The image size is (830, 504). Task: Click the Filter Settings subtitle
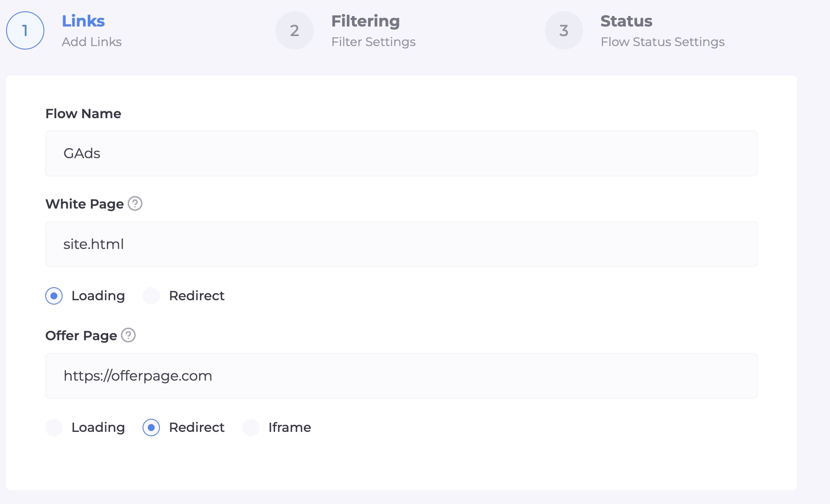point(373,42)
